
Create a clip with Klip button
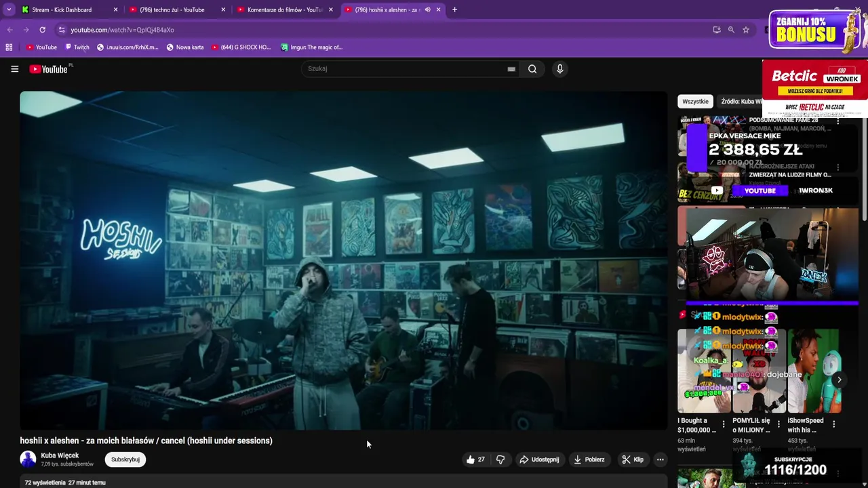632,460
